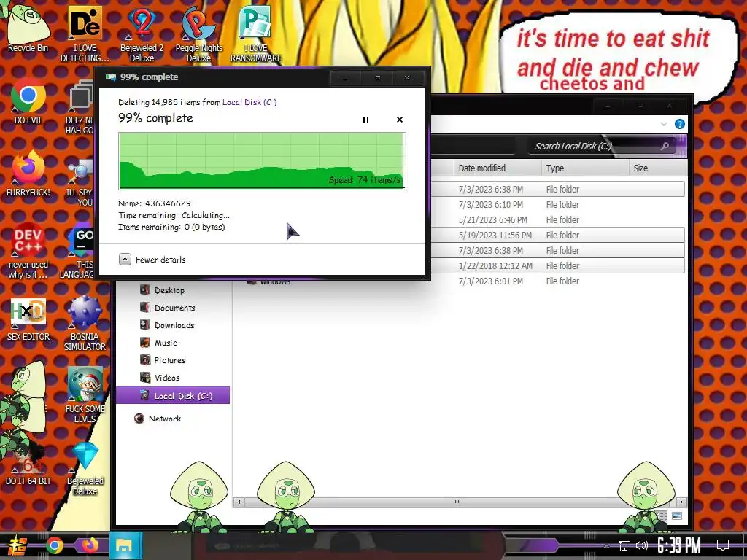The image size is (747, 560).
Task: Open FURRYFUCK Firefox desktop shortcut
Action: click(x=28, y=174)
